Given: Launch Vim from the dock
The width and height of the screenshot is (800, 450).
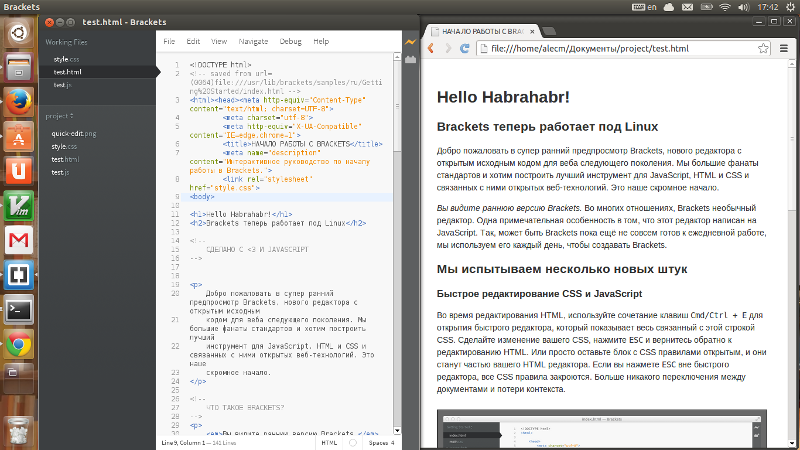Looking at the screenshot, I should tap(18, 206).
